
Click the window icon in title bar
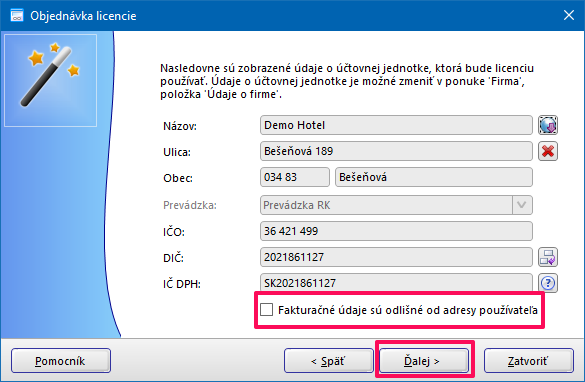pos(16,16)
